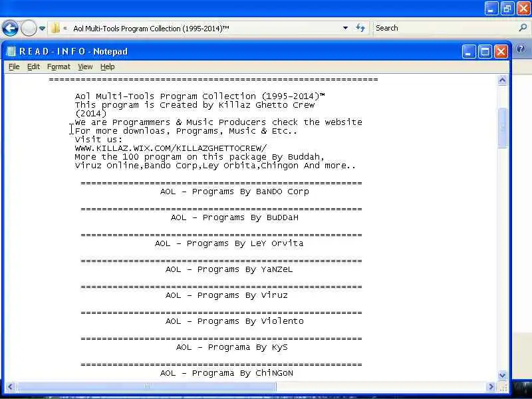
Task: Click the horizontal scrollbar right arrow
Action: 491,387
